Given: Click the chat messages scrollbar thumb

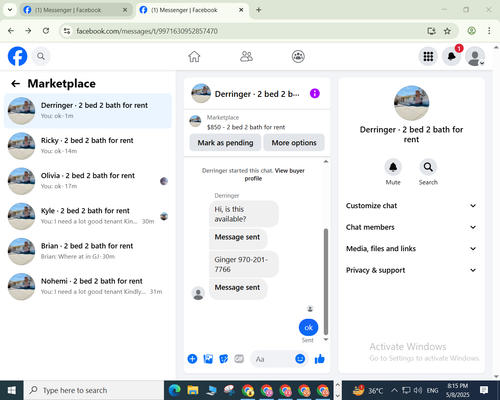Looking at the screenshot, I should tap(326, 282).
